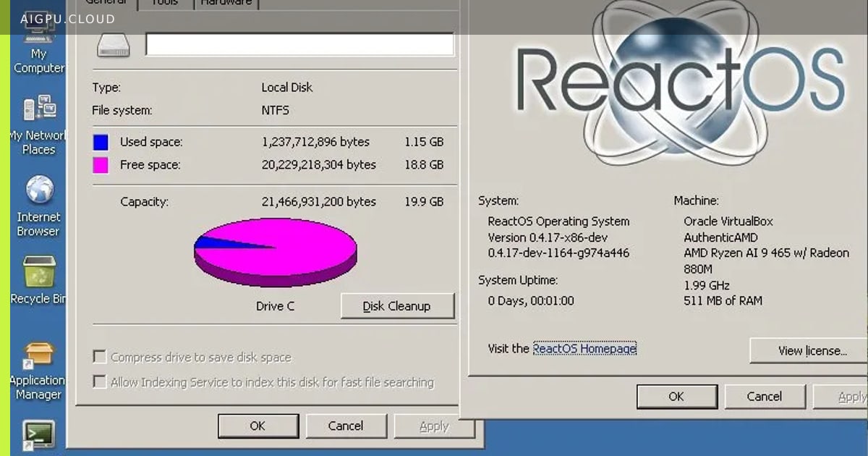Click the 'Local Disk' type value
This screenshot has height=456, width=868.
click(x=287, y=88)
